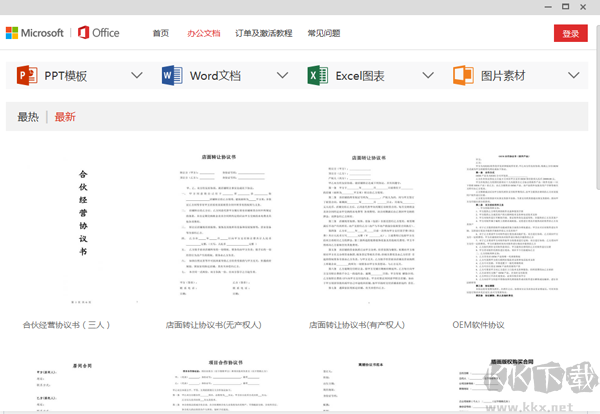Open the 常见问题 menu item
This screenshot has width=600, height=414.
click(324, 33)
